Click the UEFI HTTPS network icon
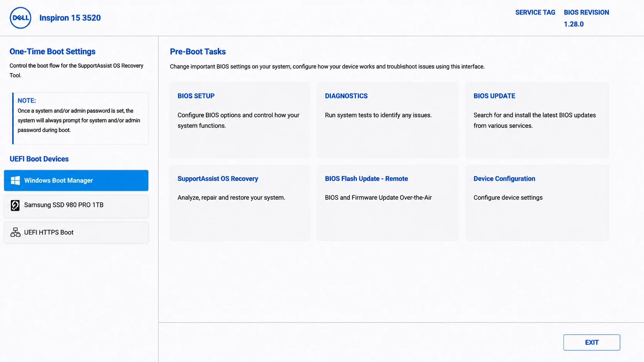Screen dimensions: 644x362 click(15, 232)
